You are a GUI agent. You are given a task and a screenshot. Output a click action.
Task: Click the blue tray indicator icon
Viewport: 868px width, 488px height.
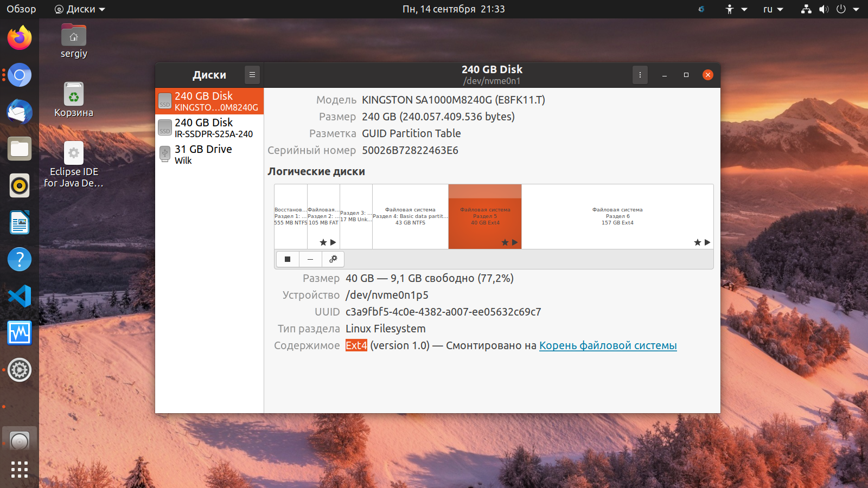pos(701,9)
